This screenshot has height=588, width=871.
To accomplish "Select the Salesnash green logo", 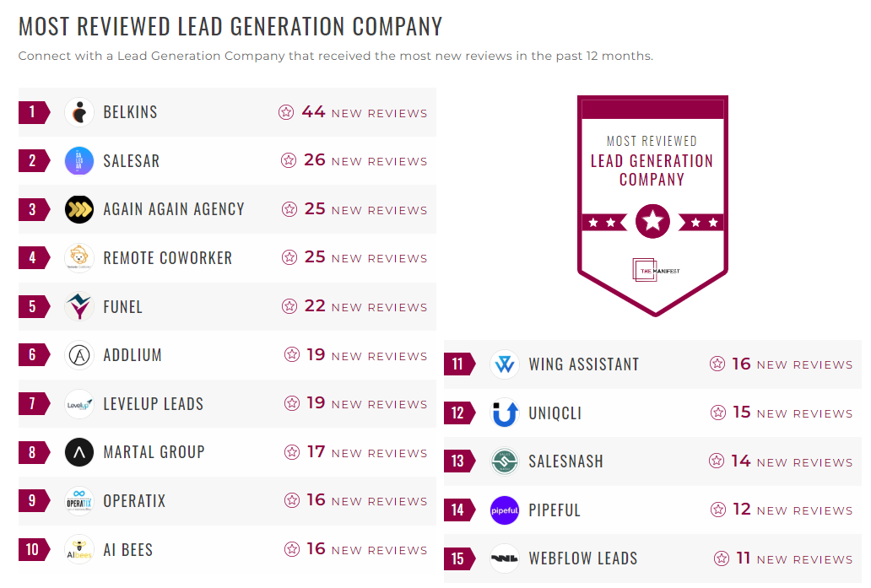I will 504,461.
